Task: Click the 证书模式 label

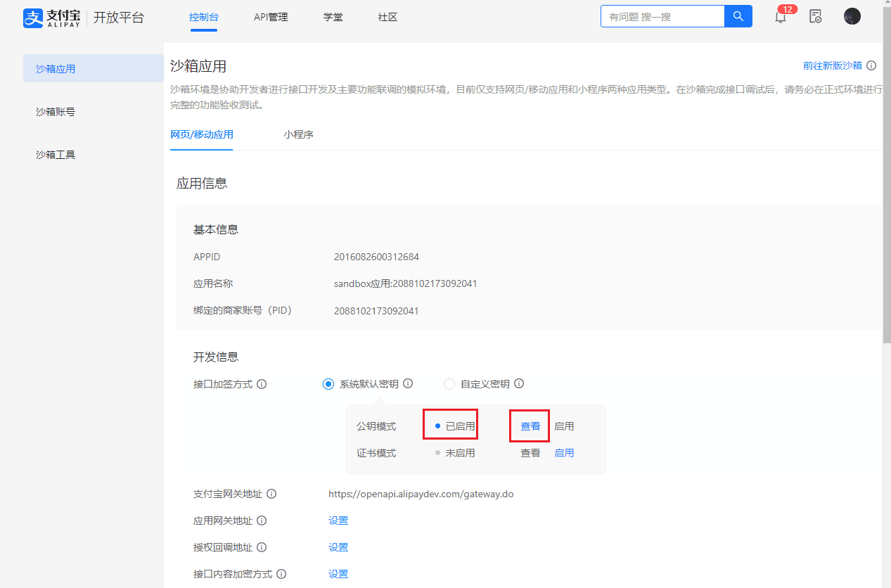Action: pos(376,453)
